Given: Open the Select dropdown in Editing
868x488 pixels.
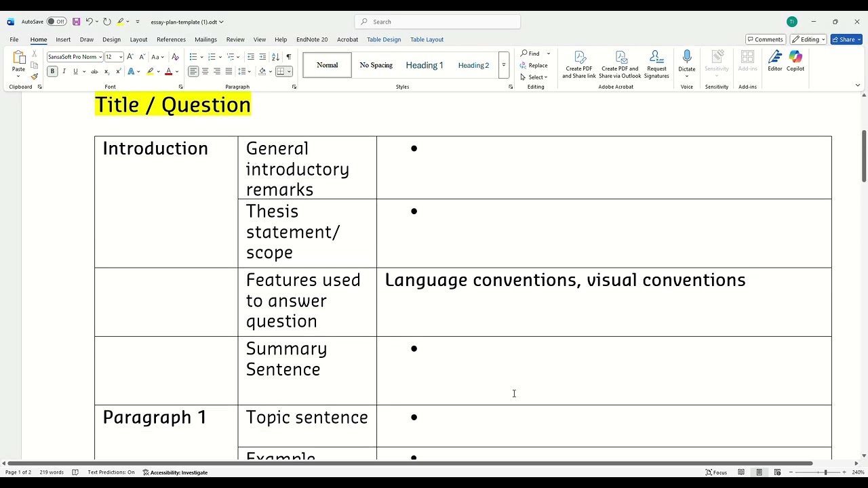Looking at the screenshot, I should (x=534, y=77).
